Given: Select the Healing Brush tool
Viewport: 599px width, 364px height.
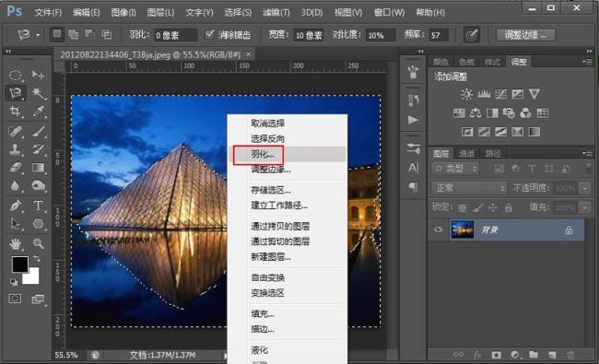Looking at the screenshot, I should coord(16,132).
